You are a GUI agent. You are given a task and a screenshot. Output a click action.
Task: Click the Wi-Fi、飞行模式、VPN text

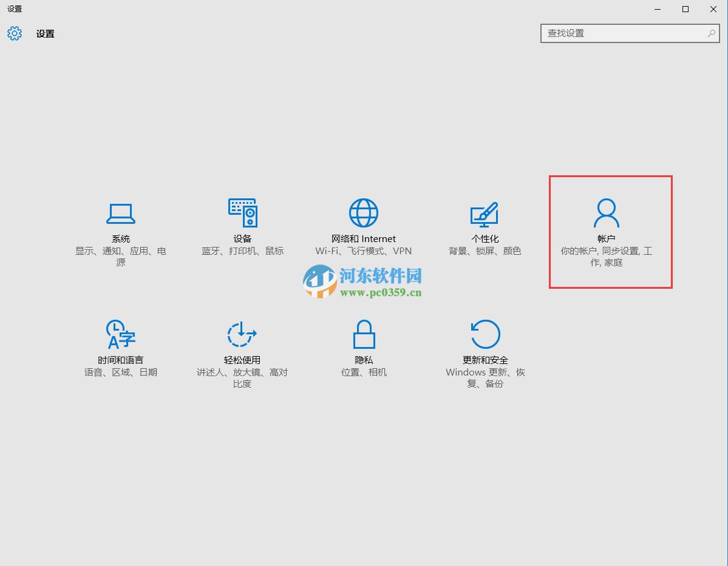[x=363, y=251]
